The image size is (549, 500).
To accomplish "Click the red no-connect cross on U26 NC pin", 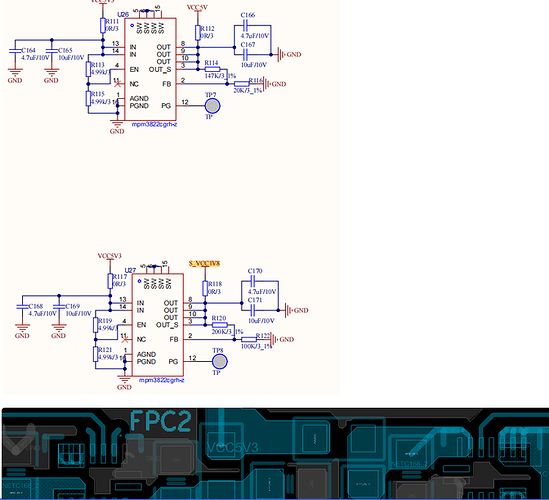I will (118, 84).
